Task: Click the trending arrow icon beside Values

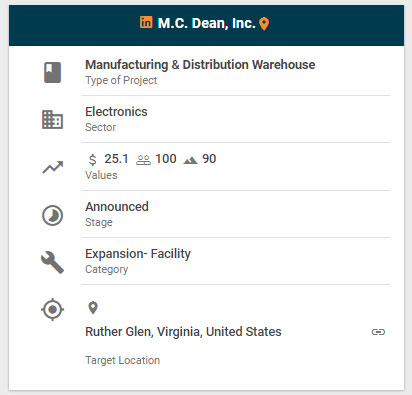Action: [53, 167]
